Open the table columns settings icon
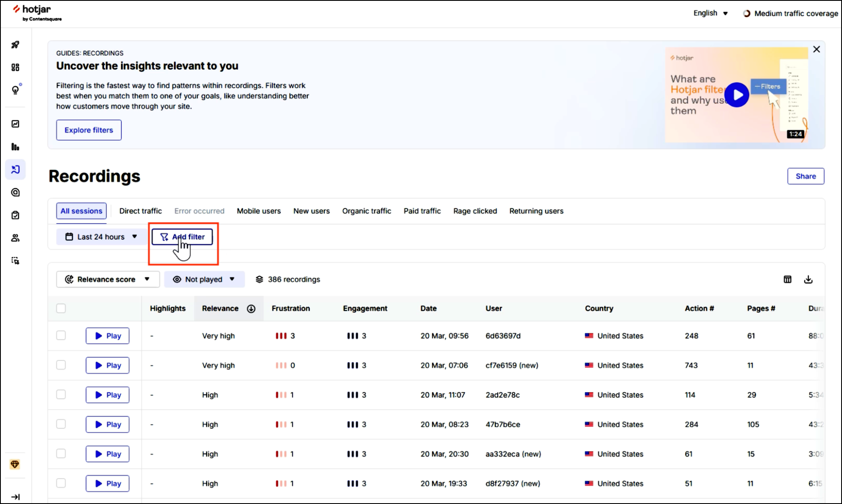Viewport: 842px width, 504px height. (787, 280)
